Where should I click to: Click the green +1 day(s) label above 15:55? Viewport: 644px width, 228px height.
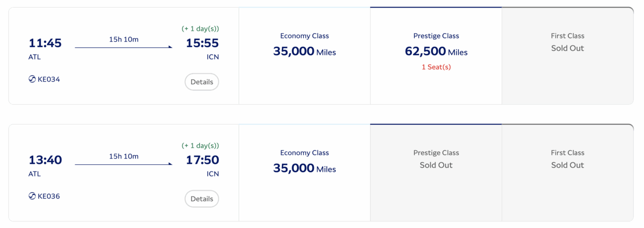(200, 29)
